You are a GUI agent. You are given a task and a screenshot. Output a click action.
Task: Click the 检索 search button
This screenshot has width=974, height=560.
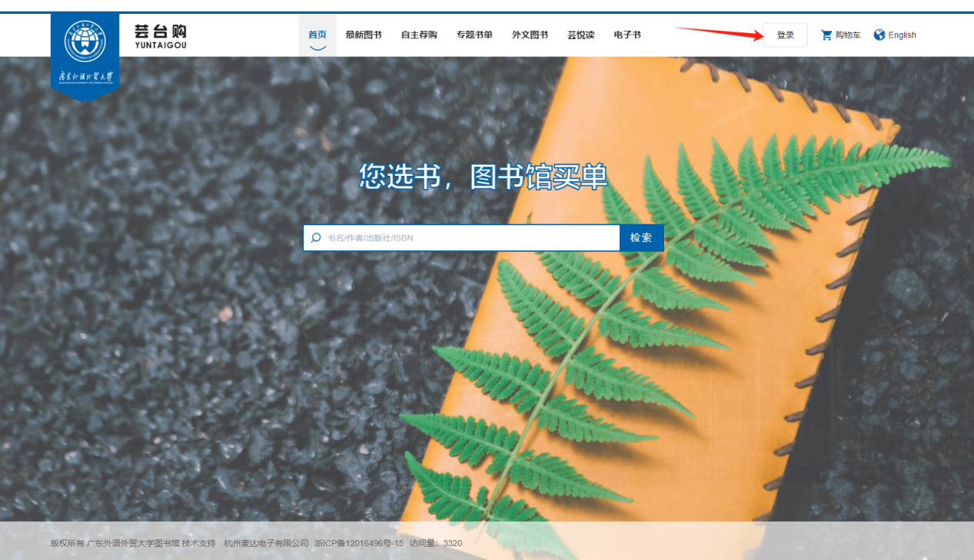pyautogui.click(x=641, y=238)
